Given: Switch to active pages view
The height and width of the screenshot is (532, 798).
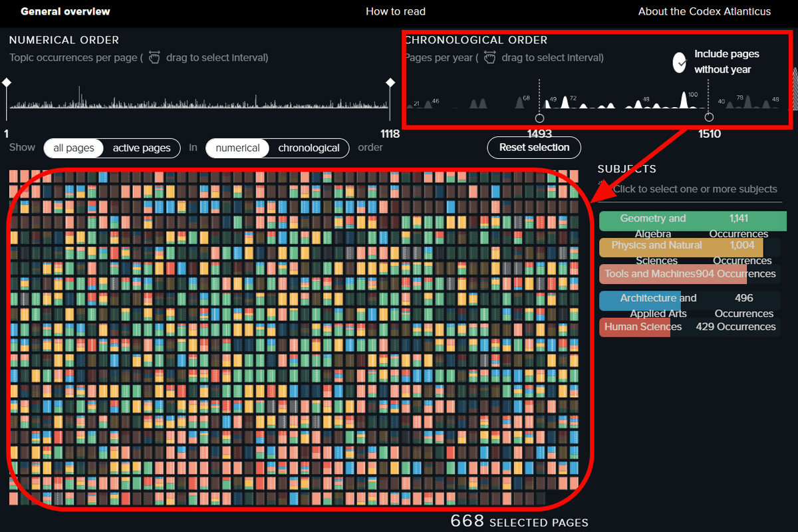Looking at the screenshot, I should coord(142,148).
